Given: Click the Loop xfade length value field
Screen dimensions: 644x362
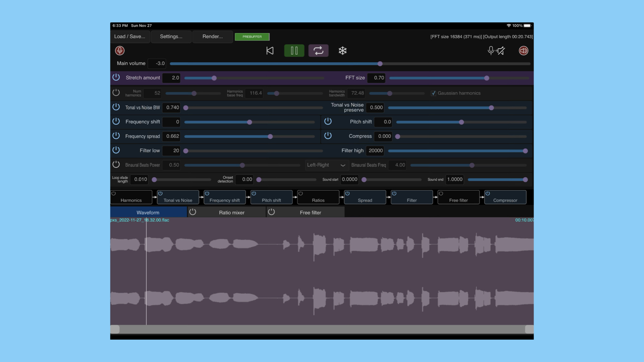Looking at the screenshot, I should (x=139, y=179).
